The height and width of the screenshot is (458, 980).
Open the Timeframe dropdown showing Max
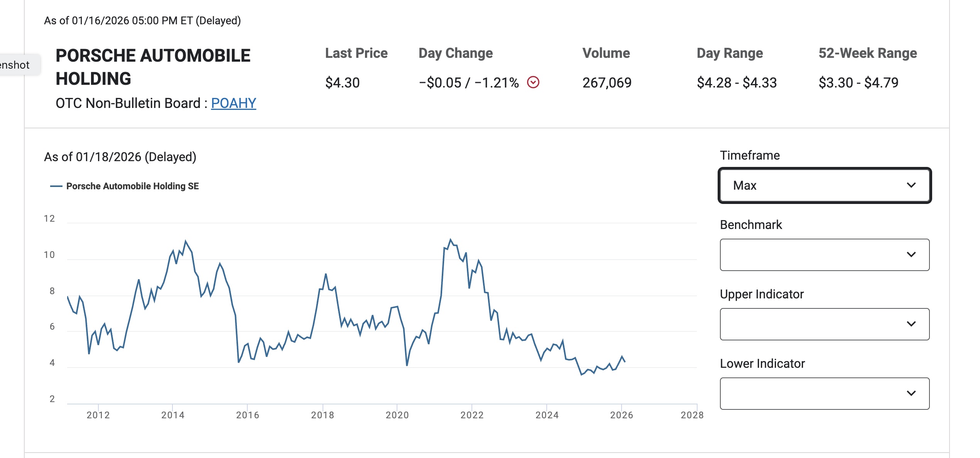(824, 185)
